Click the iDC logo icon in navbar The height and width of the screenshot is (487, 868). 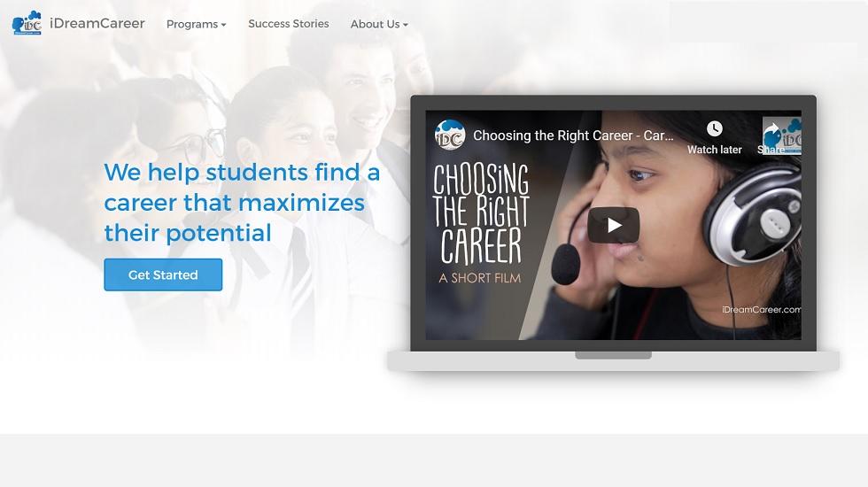(x=27, y=23)
